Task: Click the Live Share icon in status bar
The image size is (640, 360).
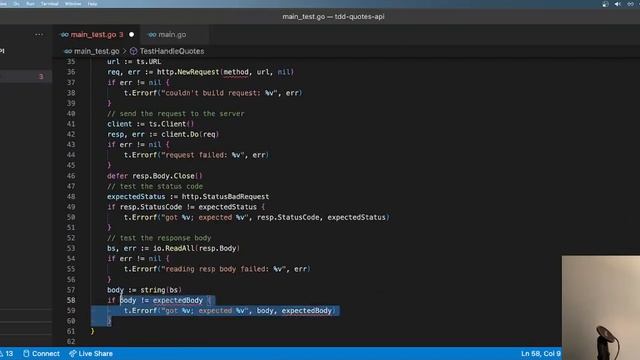Action: [x=73, y=353]
